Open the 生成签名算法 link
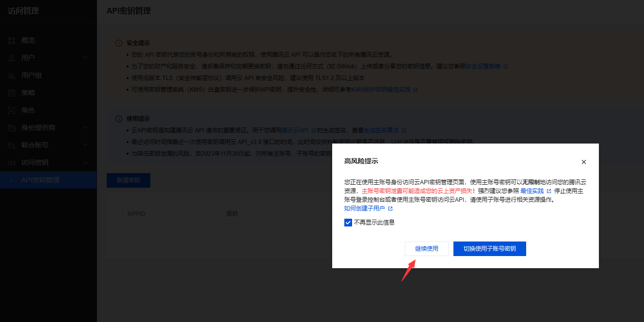This screenshot has height=322, width=644. tap(381, 130)
